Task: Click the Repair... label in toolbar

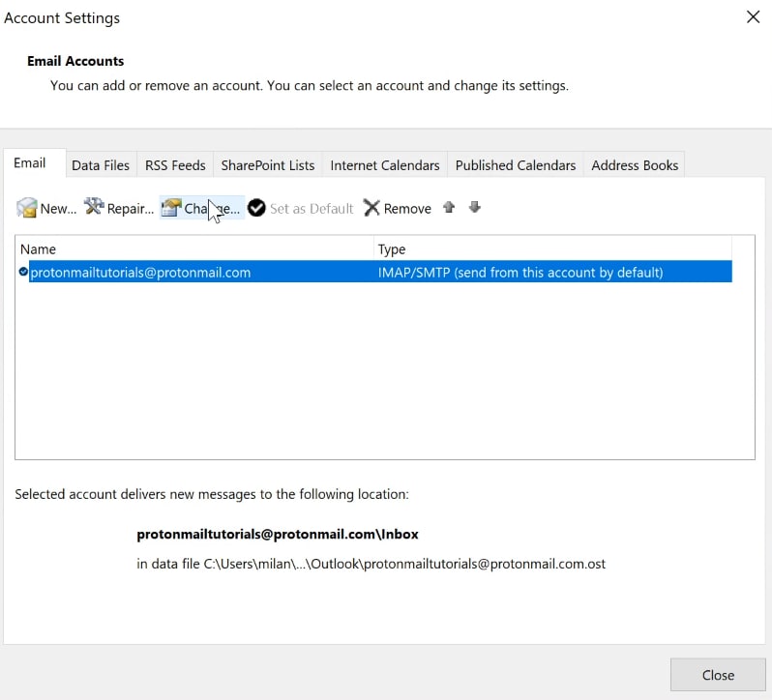Action: 131,209
